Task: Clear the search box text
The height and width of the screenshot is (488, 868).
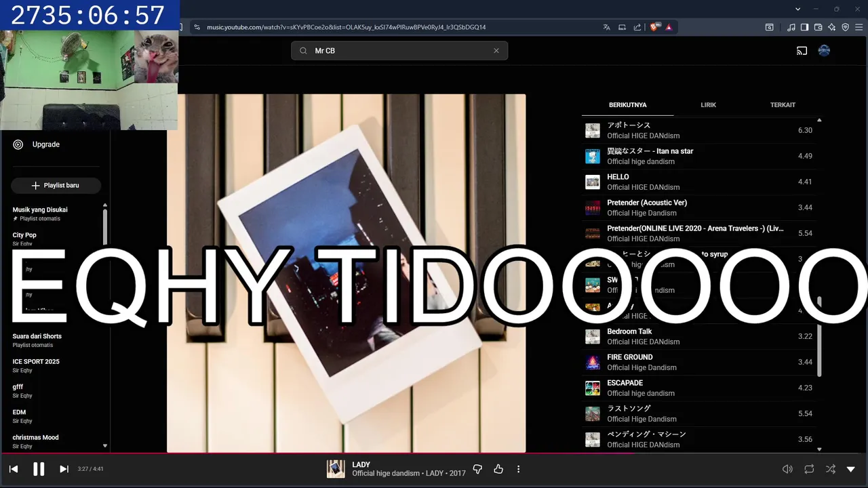Action: 496,51
